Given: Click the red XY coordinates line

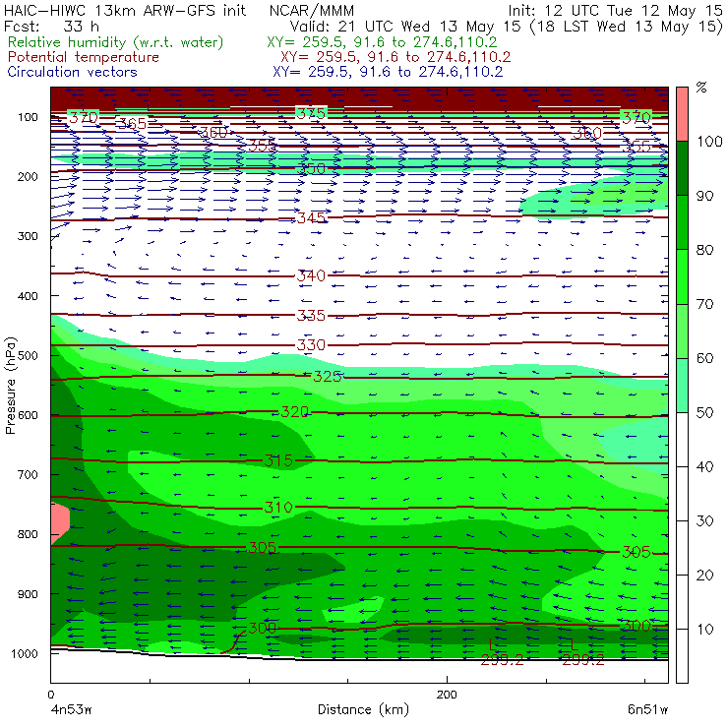Looking at the screenshot, I should [x=395, y=57].
